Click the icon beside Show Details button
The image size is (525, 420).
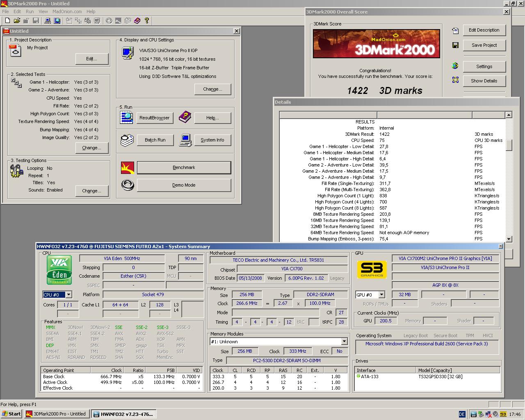pos(455,80)
